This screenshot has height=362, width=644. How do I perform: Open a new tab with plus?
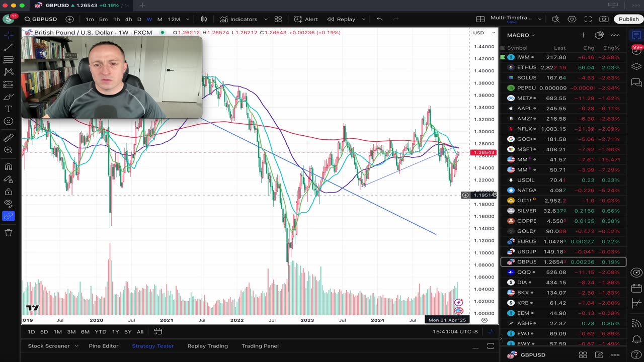click(x=142, y=5)
